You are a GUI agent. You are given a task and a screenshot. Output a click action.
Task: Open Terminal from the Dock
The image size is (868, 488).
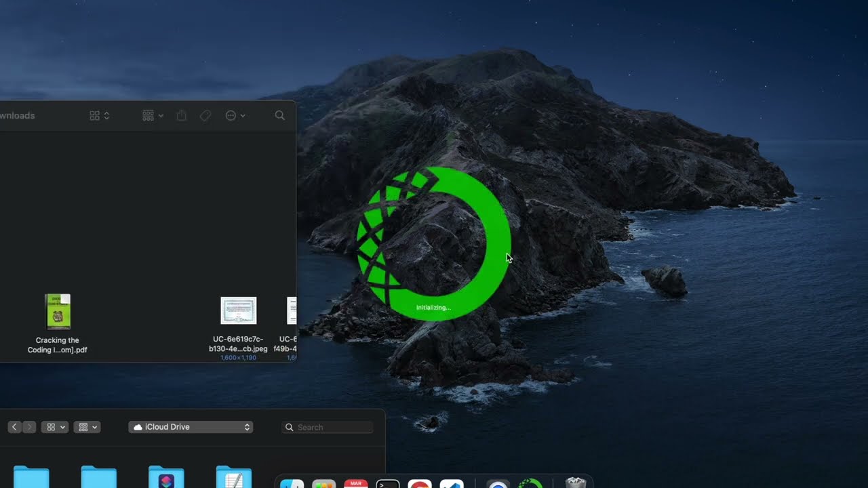click(388, 483)
